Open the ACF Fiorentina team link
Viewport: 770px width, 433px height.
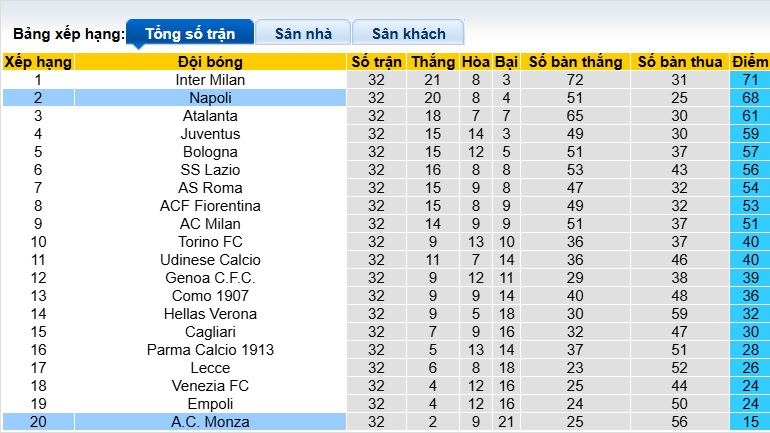[210, 206]
